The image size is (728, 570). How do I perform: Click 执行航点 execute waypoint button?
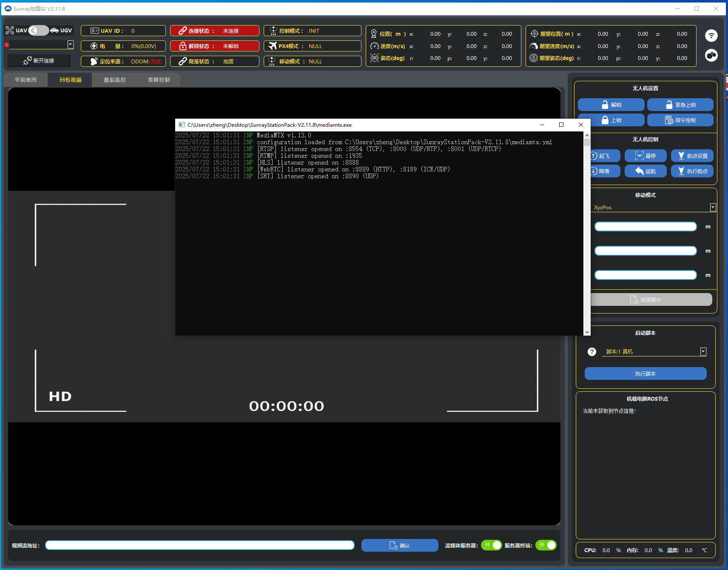pyautogui.click(x=692, y=171)
